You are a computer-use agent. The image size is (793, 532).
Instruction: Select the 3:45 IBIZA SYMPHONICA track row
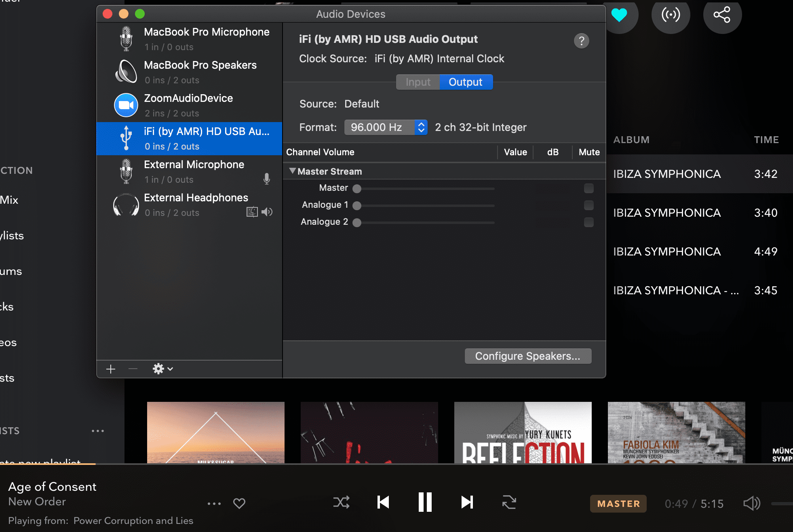[x=700, y=290]
